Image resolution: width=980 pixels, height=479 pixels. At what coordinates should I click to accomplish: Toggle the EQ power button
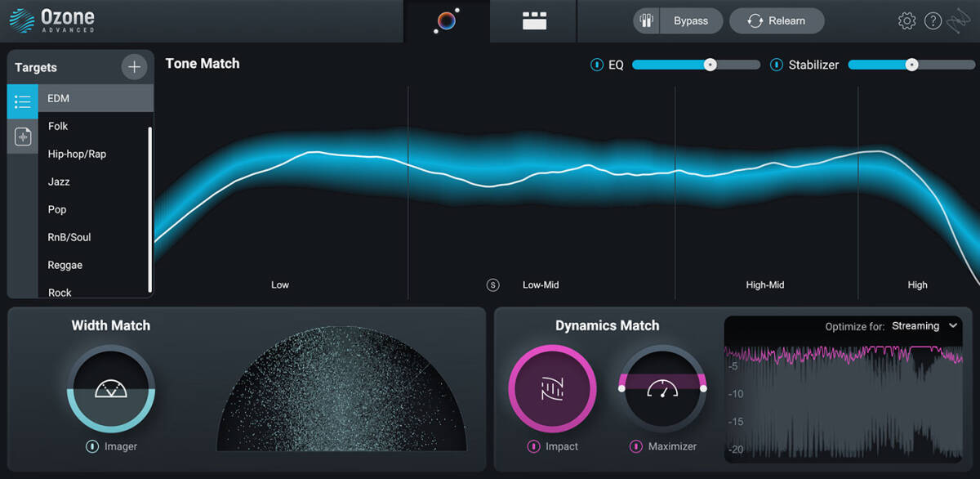tap(597, 65)
